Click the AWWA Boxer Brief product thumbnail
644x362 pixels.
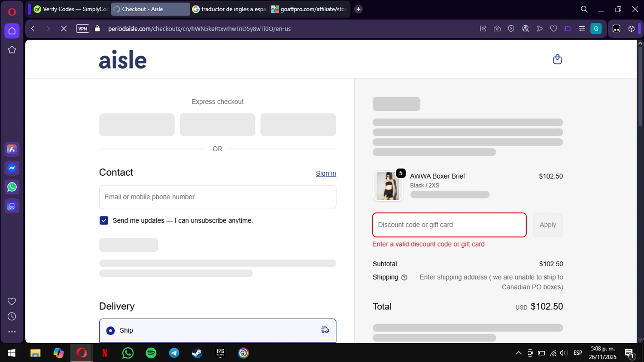click(388, 186)
